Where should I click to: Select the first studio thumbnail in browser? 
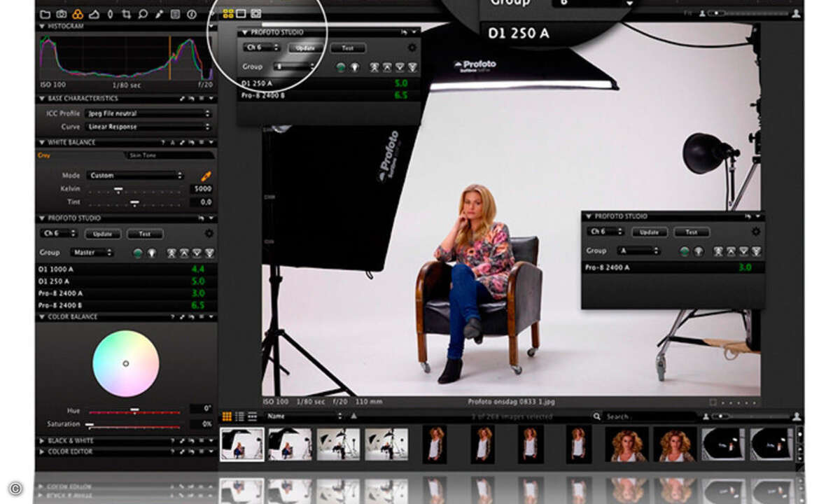pyautogui.click(x=242, y=444)
